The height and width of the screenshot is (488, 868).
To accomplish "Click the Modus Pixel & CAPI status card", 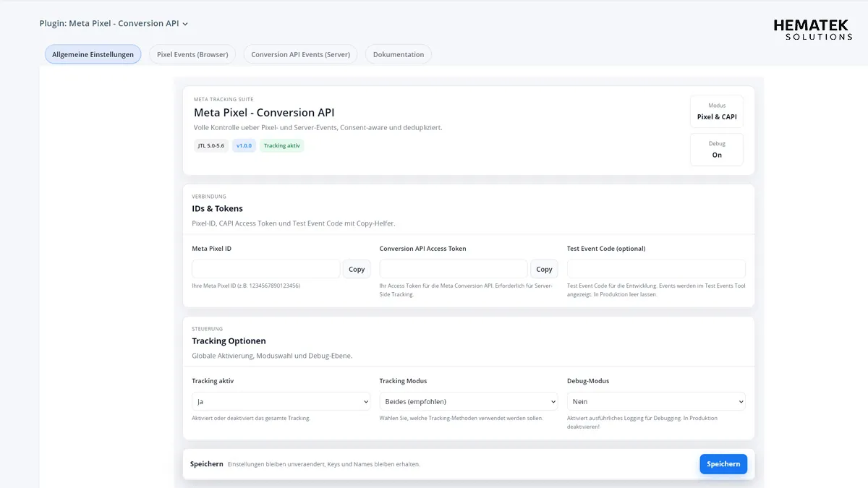I will click(717, 111).
